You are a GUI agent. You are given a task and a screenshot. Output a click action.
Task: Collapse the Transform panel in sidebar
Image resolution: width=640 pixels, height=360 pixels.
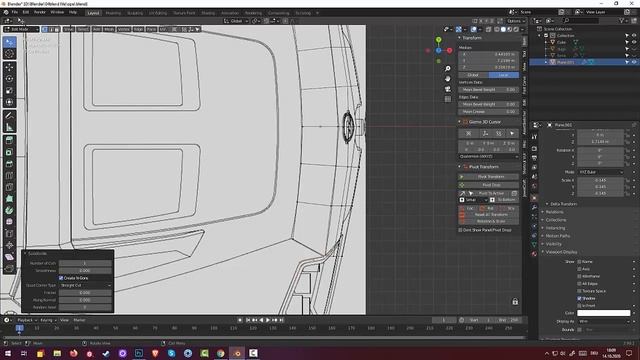pyautogui.click(x=460, y=38)
